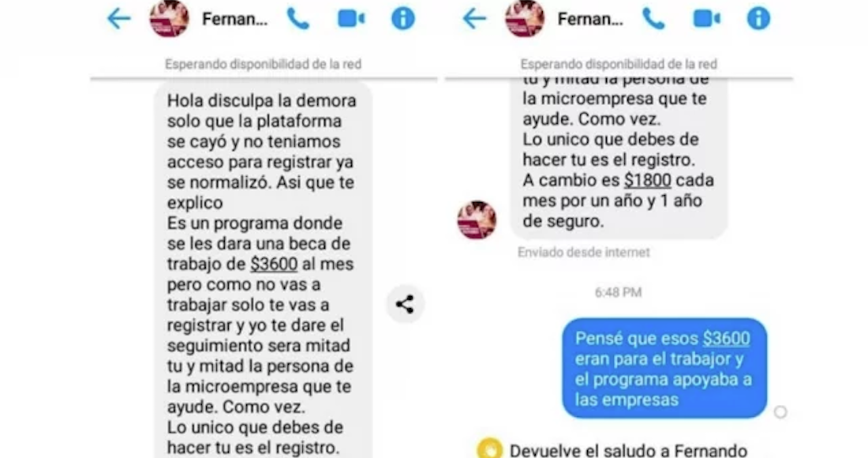Tap Devuelve el saludo a Fernando
The width and height of the screenshot is (868, 458).
[628, 450]
